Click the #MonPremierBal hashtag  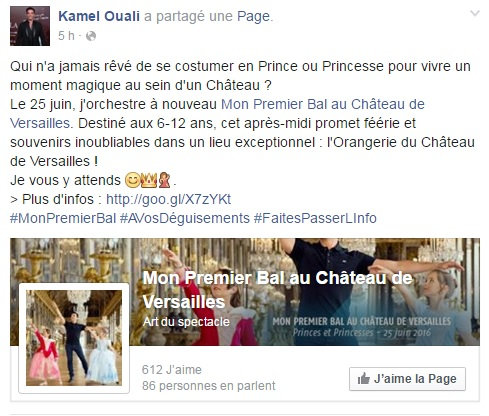(x=63, y=218)
